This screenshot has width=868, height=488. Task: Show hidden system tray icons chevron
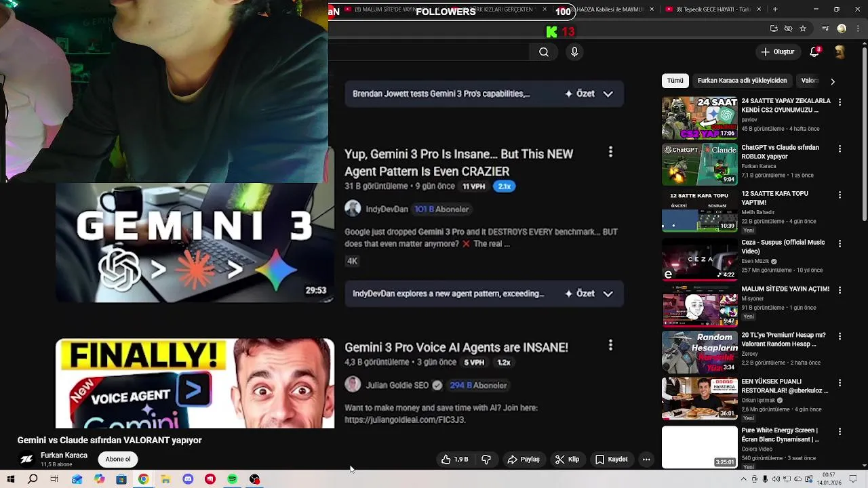tap(744, 479)
